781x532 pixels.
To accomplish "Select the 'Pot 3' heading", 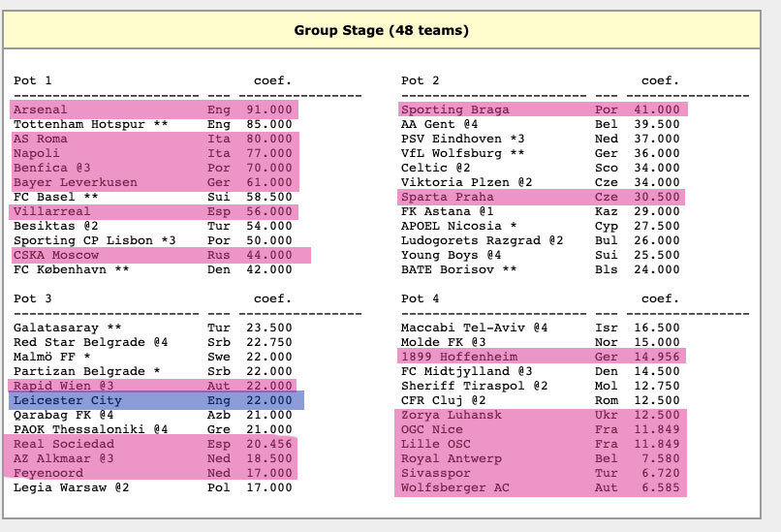I will point(32,298).
